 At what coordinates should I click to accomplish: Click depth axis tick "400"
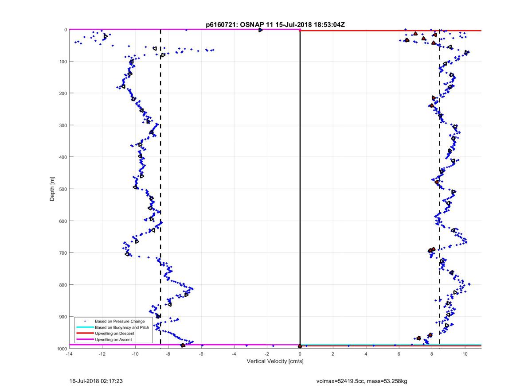click(x=63, y=157)
